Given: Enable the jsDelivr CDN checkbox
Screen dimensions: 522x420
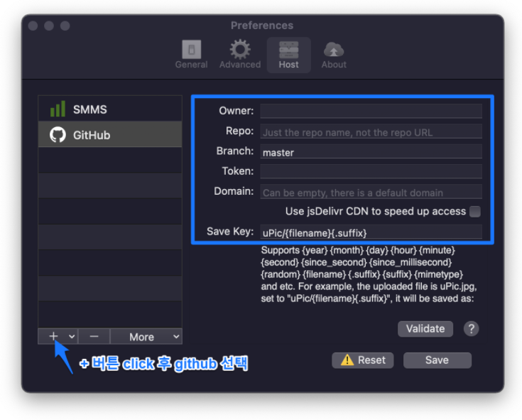Looking at the screenshot, I should tap(474, 212).
